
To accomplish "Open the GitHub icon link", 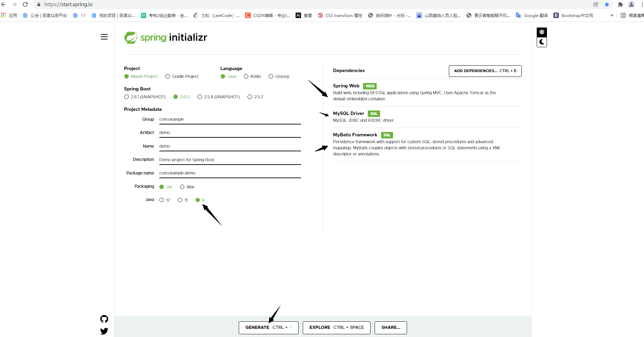I will (104, 319).
